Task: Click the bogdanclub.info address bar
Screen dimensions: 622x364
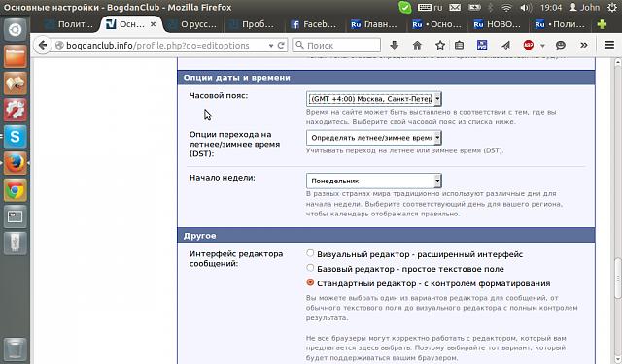Action: point(158,46)
